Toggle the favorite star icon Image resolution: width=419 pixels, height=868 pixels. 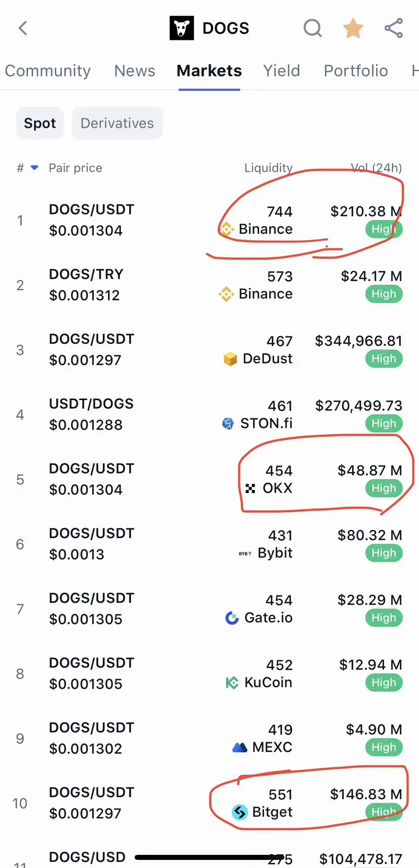click(353, 28)
